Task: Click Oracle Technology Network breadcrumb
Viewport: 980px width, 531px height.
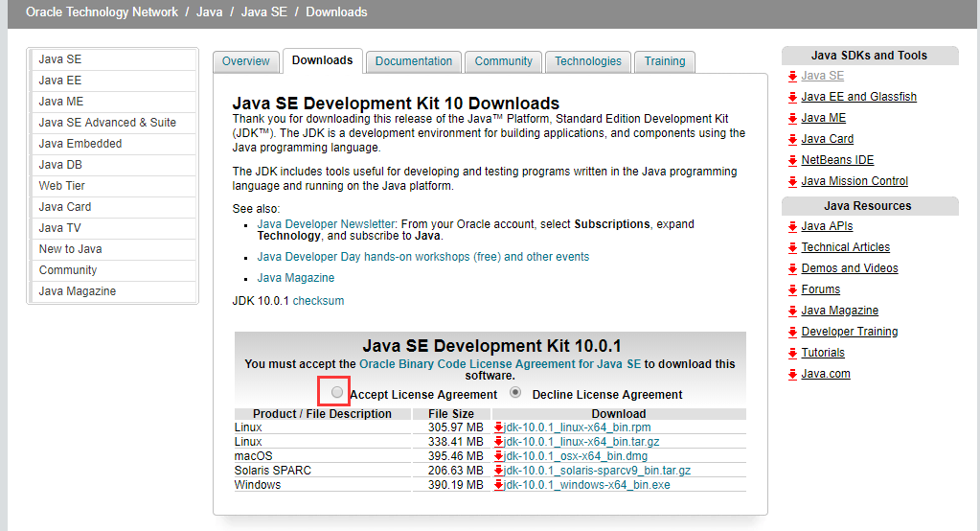Action: (x=102, y=12)
